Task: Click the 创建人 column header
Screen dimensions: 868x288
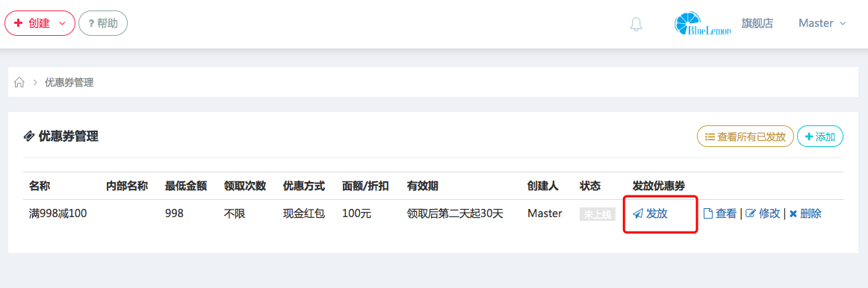Action: click(x=543, y=186)
